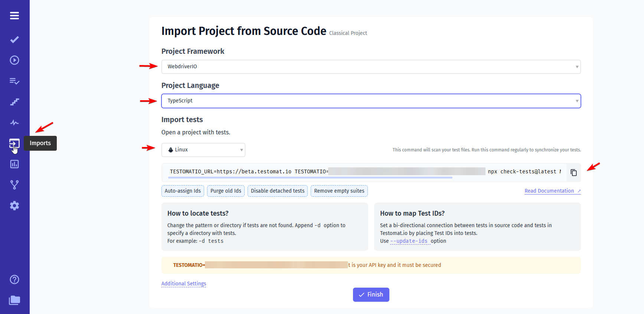Open Settings gear icon in sidebar
Viewport: 644px width, 314px height.
[14, 206]
